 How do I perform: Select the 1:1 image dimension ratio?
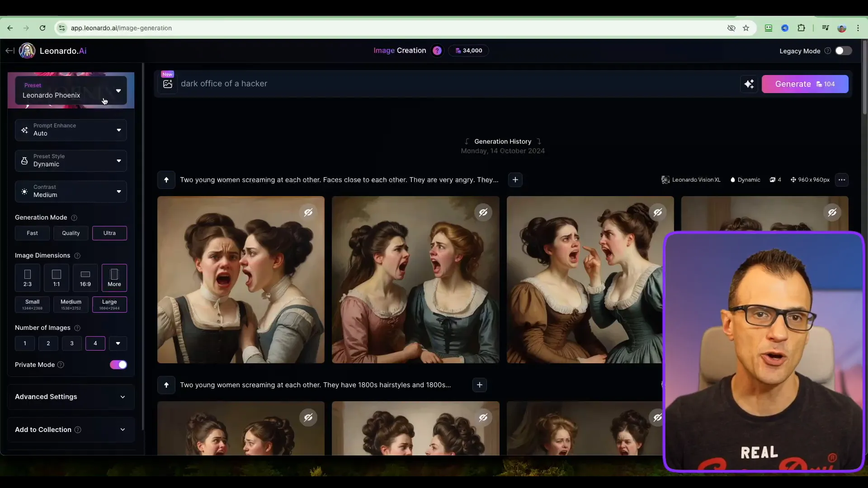57,277
